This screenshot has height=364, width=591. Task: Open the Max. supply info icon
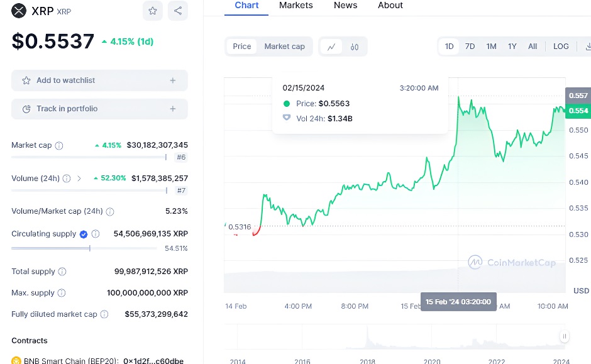coord(62,293)
